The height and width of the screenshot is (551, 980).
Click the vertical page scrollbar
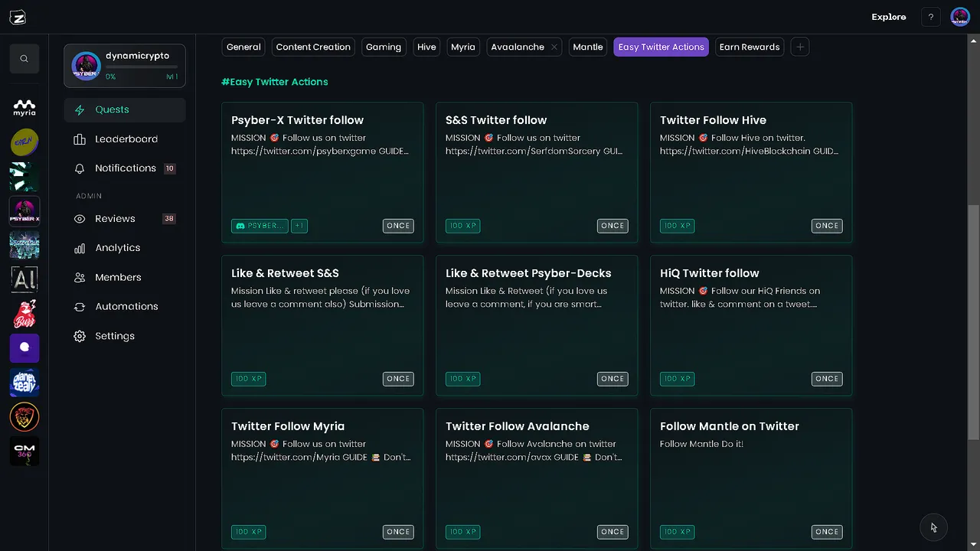pyautogui.click(x=973, y=321)
